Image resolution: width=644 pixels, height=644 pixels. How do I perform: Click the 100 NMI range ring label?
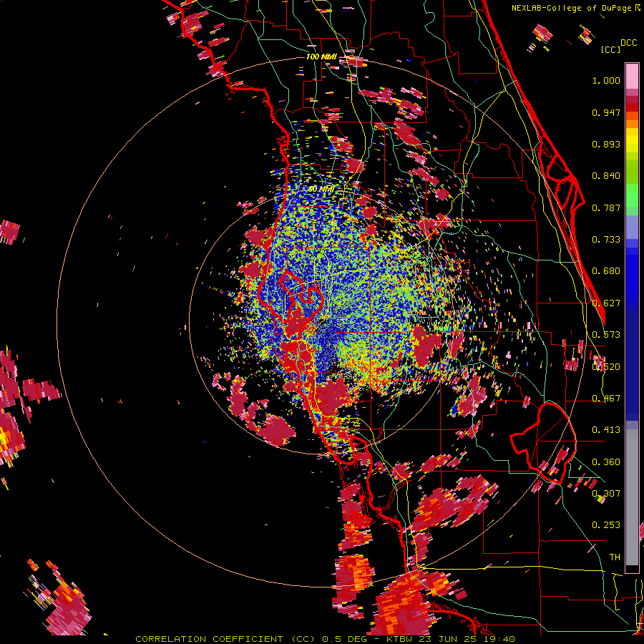click(321, 57)
